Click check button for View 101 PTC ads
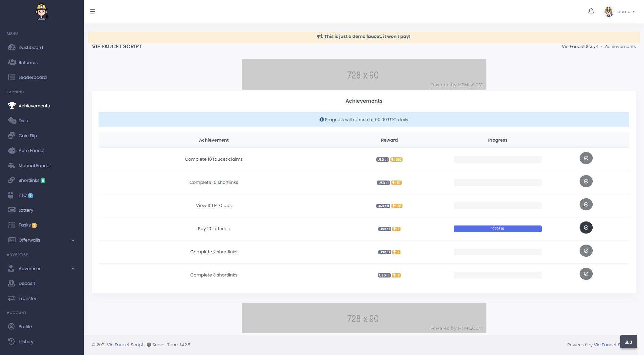The image size is (644, 355). pyautogui.click(x=586, y=204)
